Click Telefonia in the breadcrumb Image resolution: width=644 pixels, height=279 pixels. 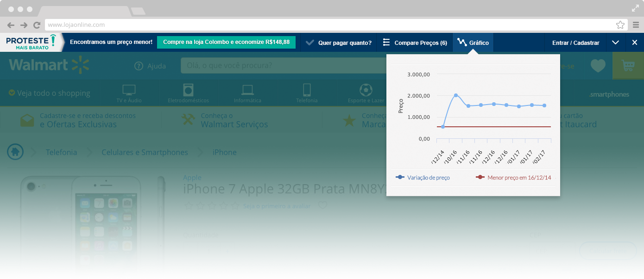61,152
